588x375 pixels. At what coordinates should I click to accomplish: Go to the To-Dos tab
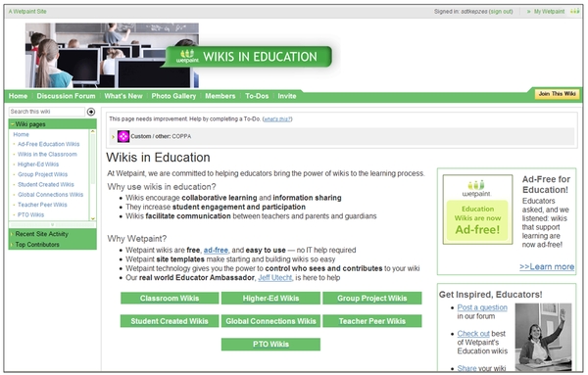(x=257, y=96)
